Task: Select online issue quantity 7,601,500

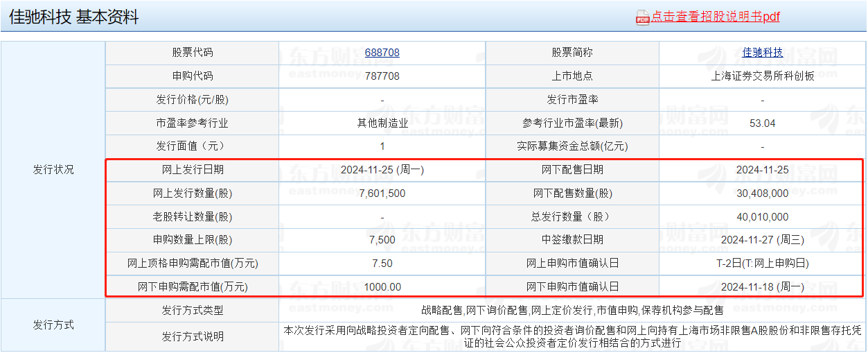Action: click(x=382, y=193)
